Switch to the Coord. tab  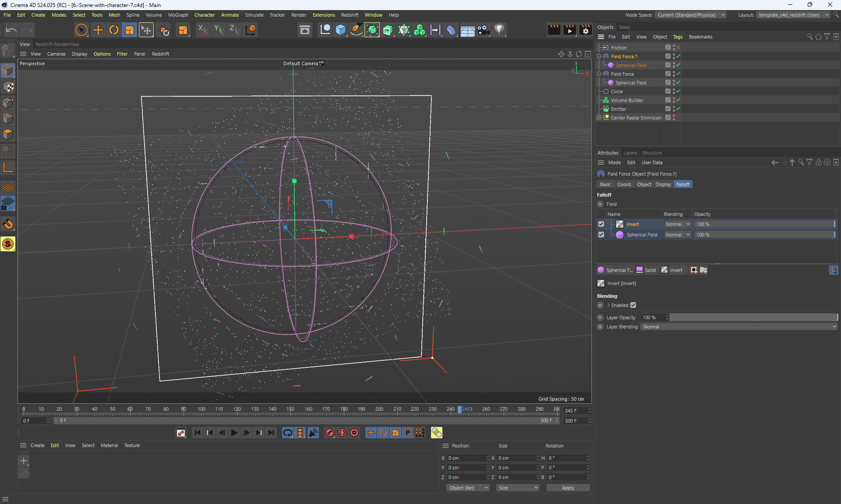point(624,184)
